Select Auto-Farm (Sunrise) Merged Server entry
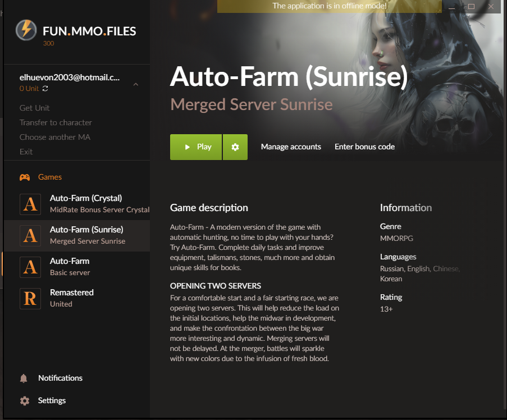507x420 pixels. tap(87, 235)
